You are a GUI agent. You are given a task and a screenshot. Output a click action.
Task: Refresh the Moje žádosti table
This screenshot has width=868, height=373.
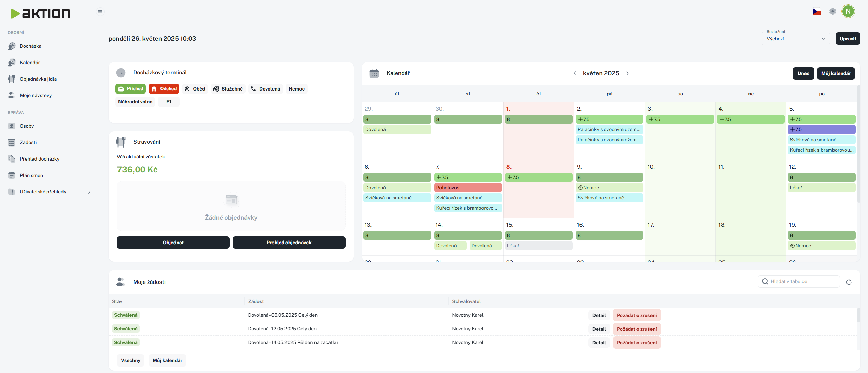point(849,282)
